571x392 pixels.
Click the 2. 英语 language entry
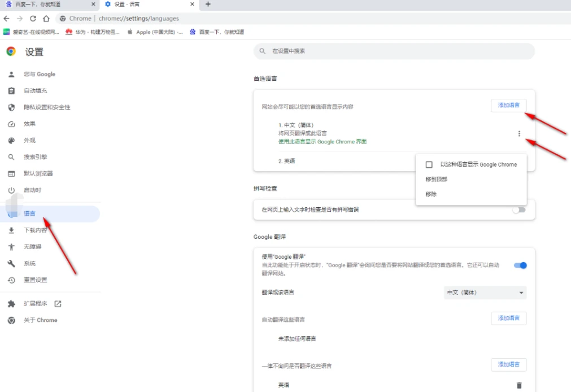tap(286, 161)
